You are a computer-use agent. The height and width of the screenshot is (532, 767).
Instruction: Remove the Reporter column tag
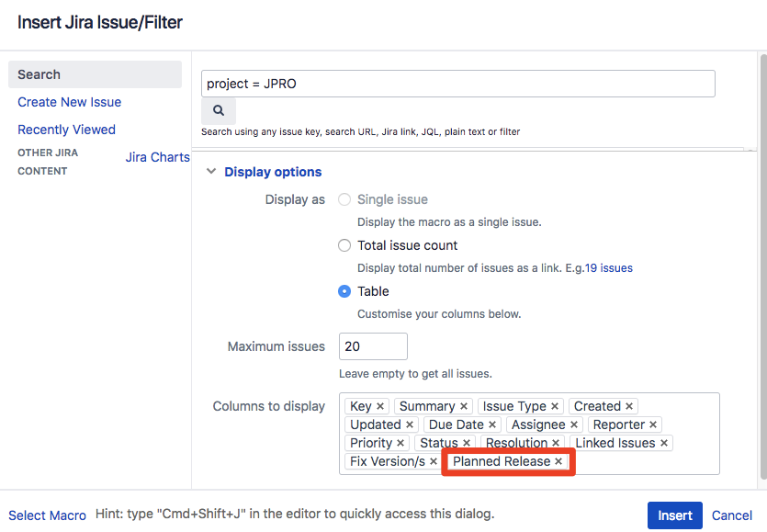pyautogui.click(x=653, y=424)
